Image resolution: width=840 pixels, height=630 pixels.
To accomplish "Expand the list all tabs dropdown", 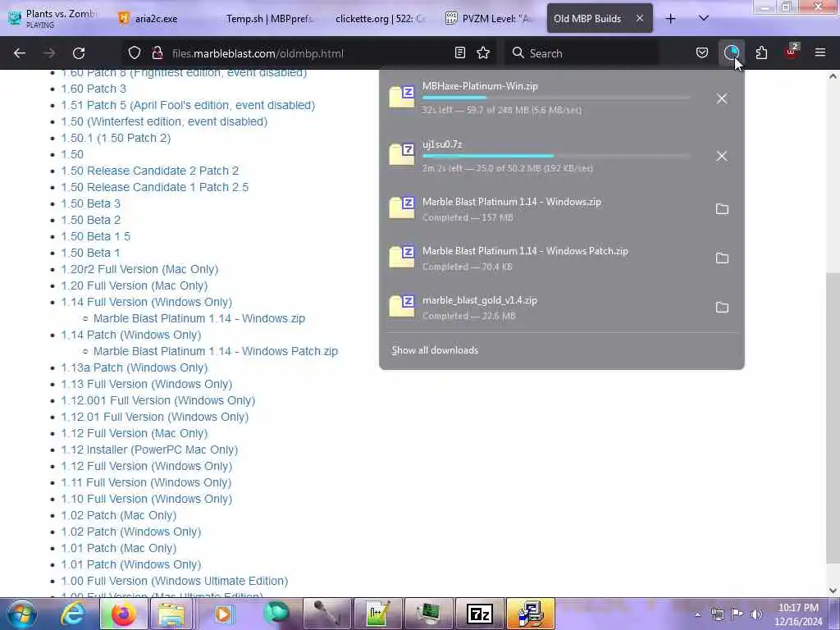I will pyautogui.click(x=703, y=18).
